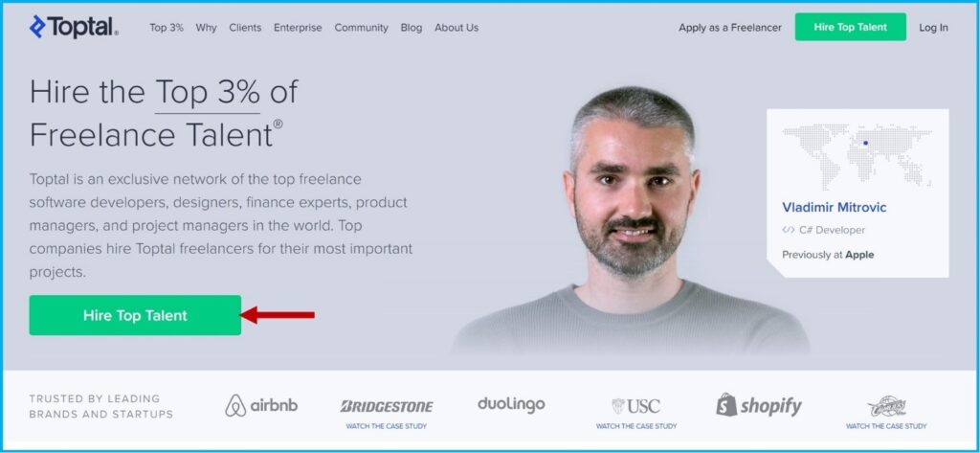Click the Previously at Apple text
Viewport: 980px width, 453px height.
pyautogui.click(x=828, y=255)
